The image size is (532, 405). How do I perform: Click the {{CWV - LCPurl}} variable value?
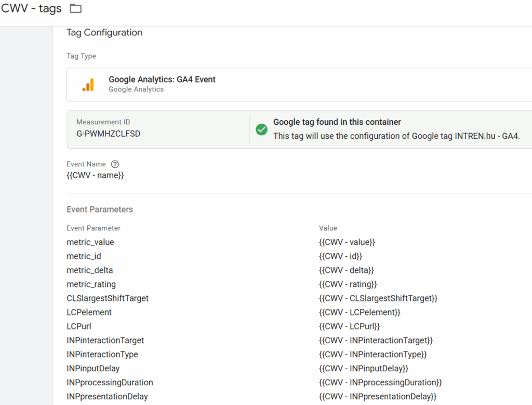tap(349, 326)
